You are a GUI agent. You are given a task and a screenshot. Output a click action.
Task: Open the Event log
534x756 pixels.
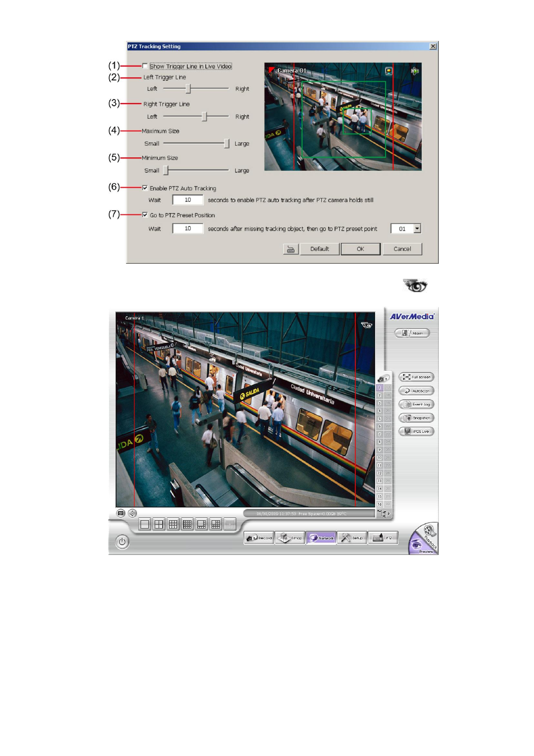[x=416, y=404]
